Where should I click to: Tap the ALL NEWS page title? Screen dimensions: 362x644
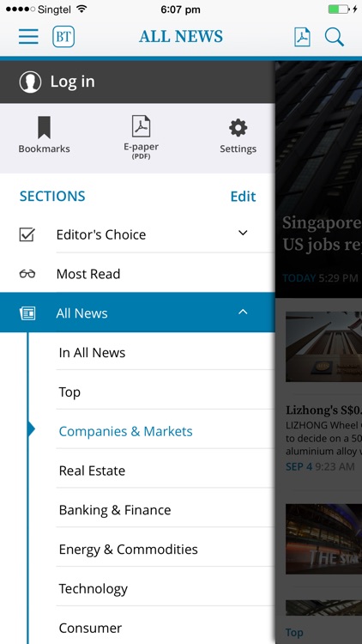click(x=181, y=37)
